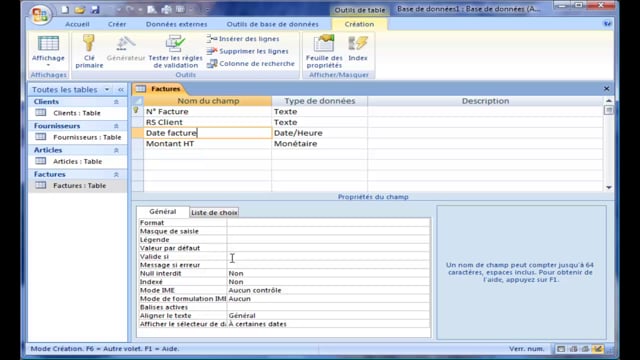
Task: Click the down arrow of field grid scrollbar
Action: click(609, 187)
